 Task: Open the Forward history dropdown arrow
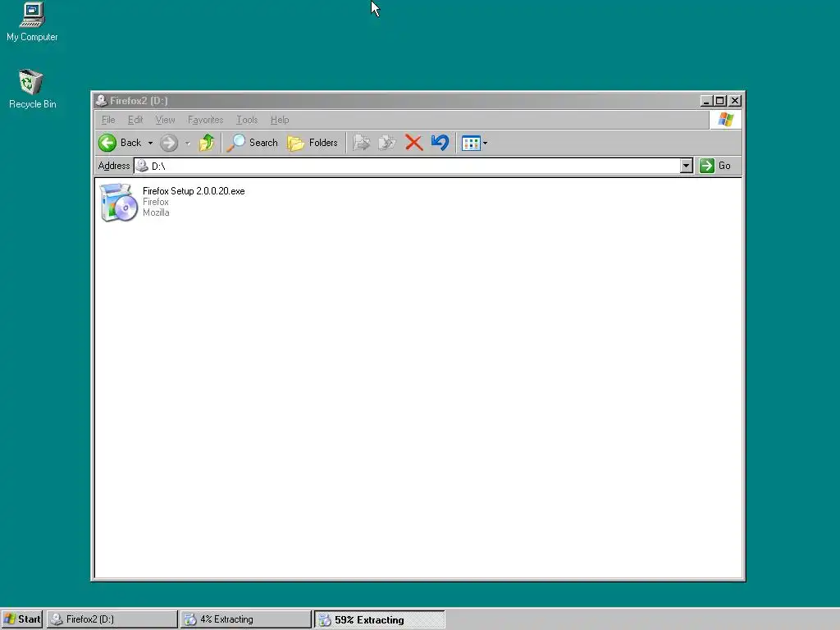click(x=188, y=143)
